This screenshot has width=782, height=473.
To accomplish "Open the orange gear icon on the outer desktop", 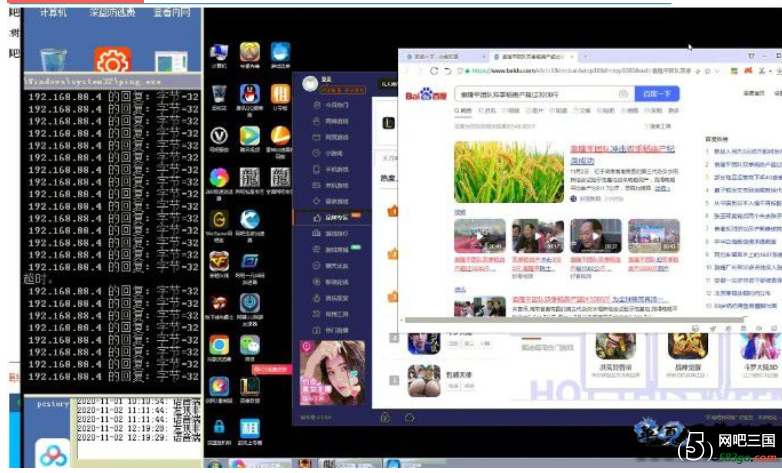I will (112, 60).
